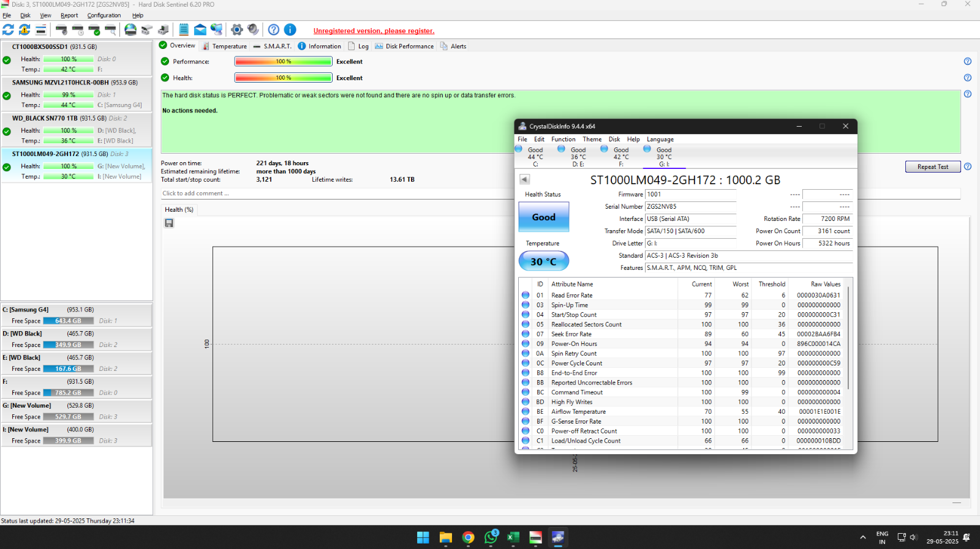Switch to the Disk Performance tab
980x549 pixels.
pos(404,46)
